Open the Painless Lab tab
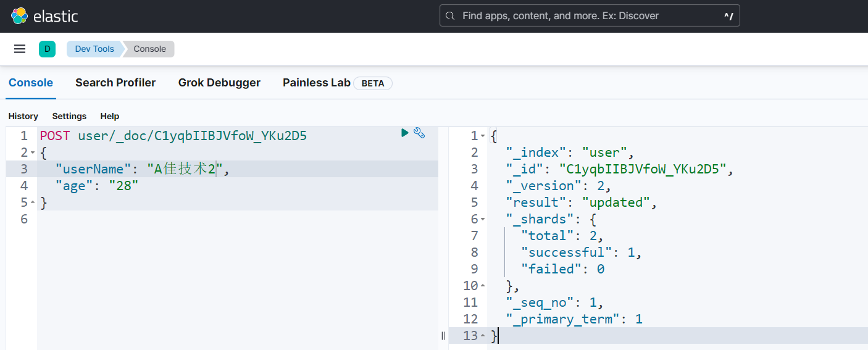The width and height of the screenshot is (868, 350). [316, 83]
